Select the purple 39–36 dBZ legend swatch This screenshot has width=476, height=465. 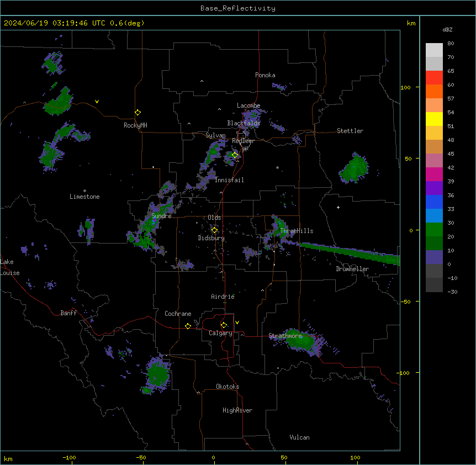434,188
